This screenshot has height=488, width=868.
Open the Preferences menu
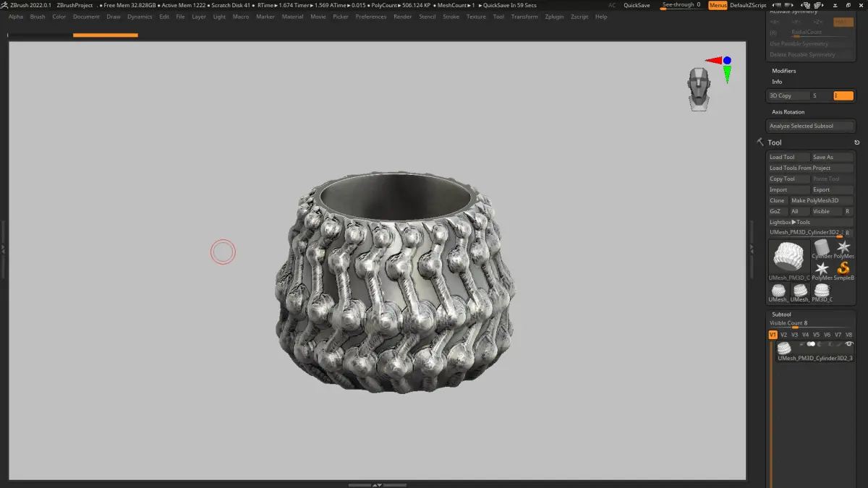371,17
